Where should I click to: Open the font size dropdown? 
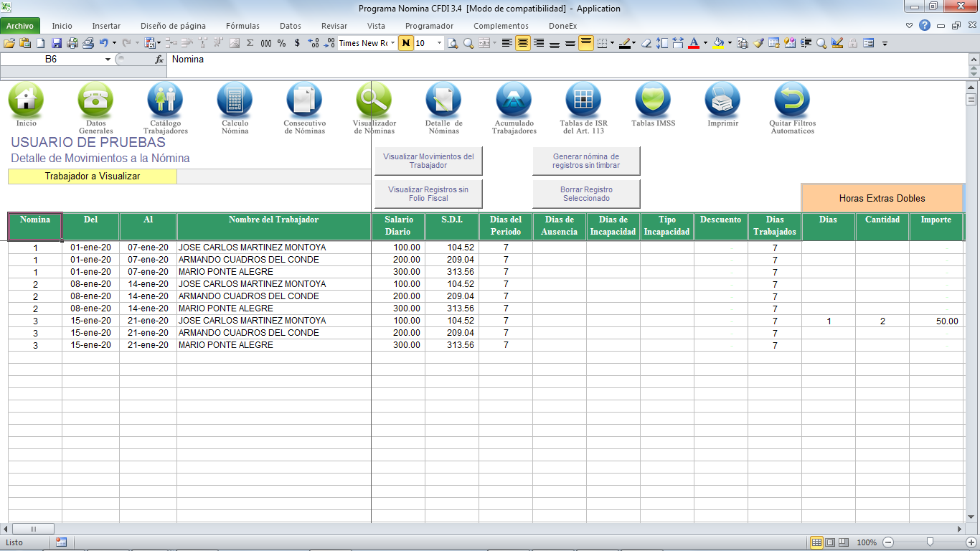(439, 43)
